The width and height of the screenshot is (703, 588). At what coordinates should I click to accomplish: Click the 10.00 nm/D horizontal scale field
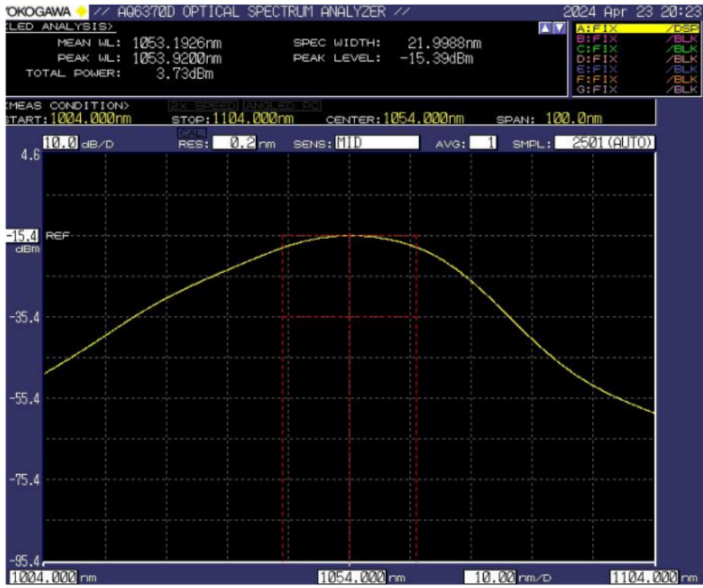(x=492, y=578)
